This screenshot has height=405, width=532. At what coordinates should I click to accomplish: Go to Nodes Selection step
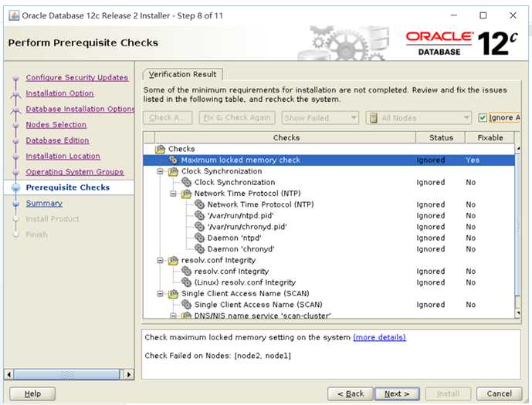[56, 125]
